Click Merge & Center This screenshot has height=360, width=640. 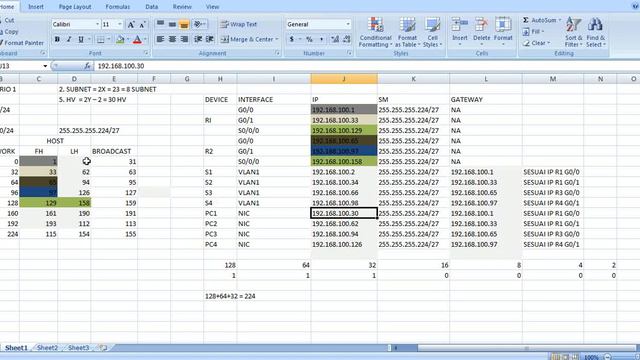click(x=247, y=39)
